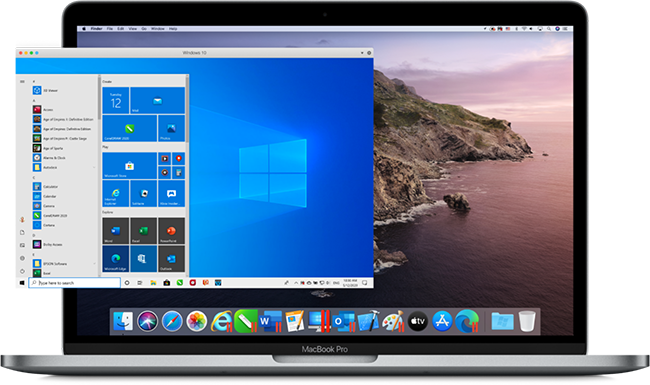Image resolution: width=650 pixels, height=385 pixels.
Task: Open Microsoft Store on Windows taskbar
Action: point(167,283)
